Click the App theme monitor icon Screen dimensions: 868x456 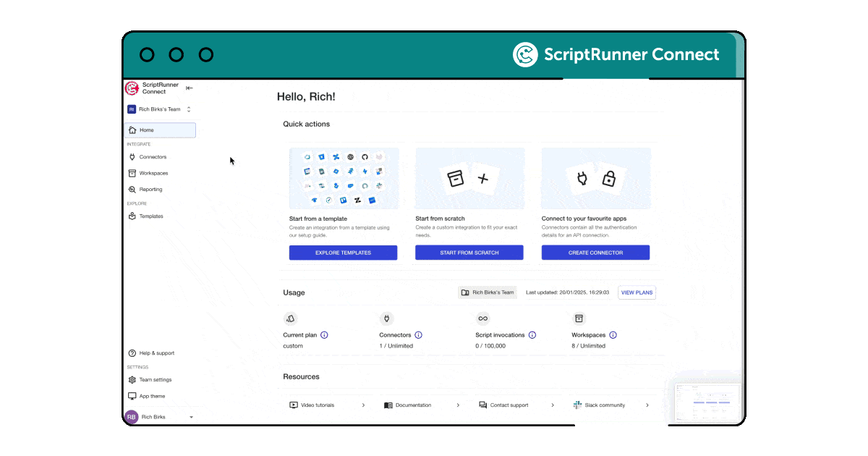coord(132,397)
